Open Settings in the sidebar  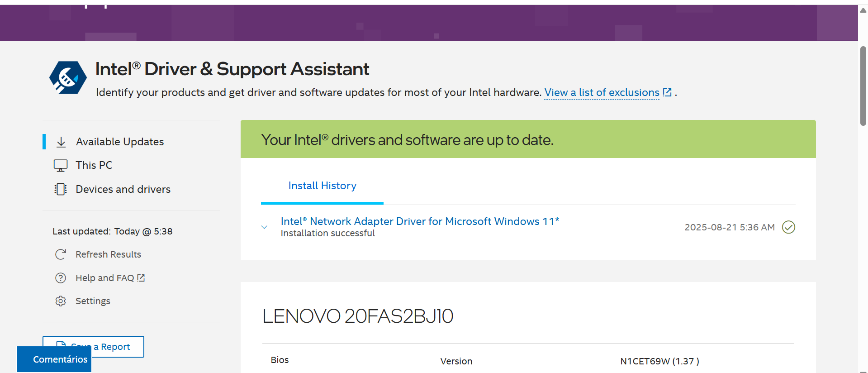(93, 301)
